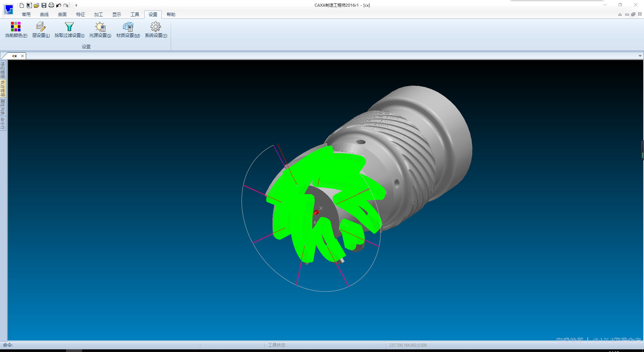This screenshot has height=352, width=644.
Task: Open the 当前颜色 current color palette
Action: coord(16,30)
